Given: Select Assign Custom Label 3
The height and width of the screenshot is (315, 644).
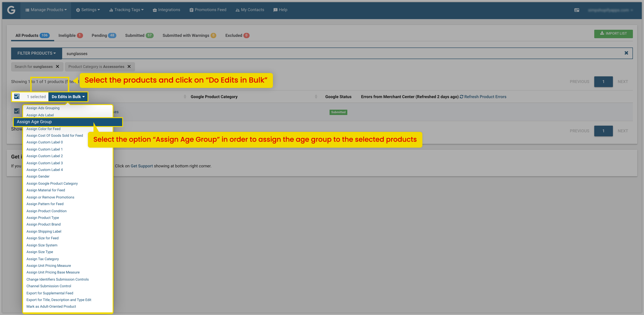Looking at the screenshot, I should (44, 163).
